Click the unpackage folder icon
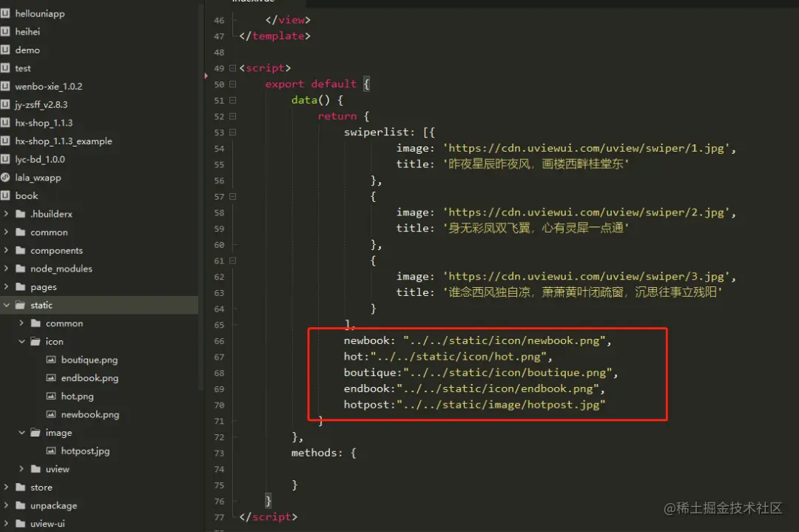This screenshot has width=799, height=532. pyautogui.click(x=21, y=505)
